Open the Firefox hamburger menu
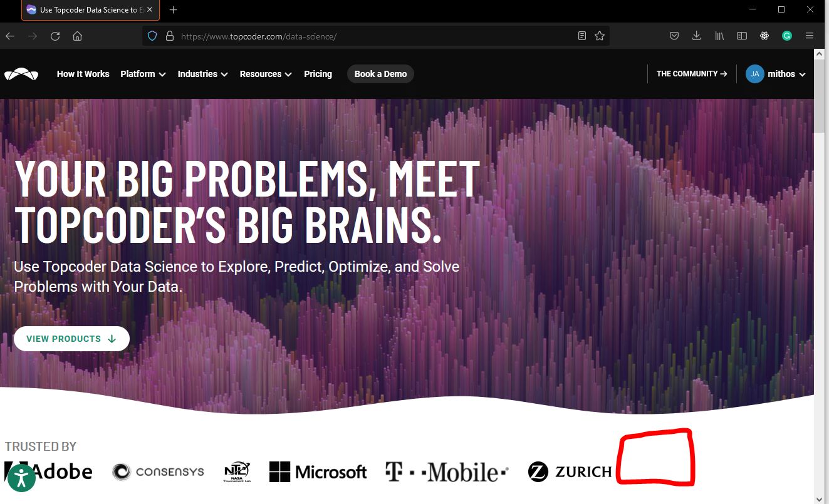 [x=810, y=36]
